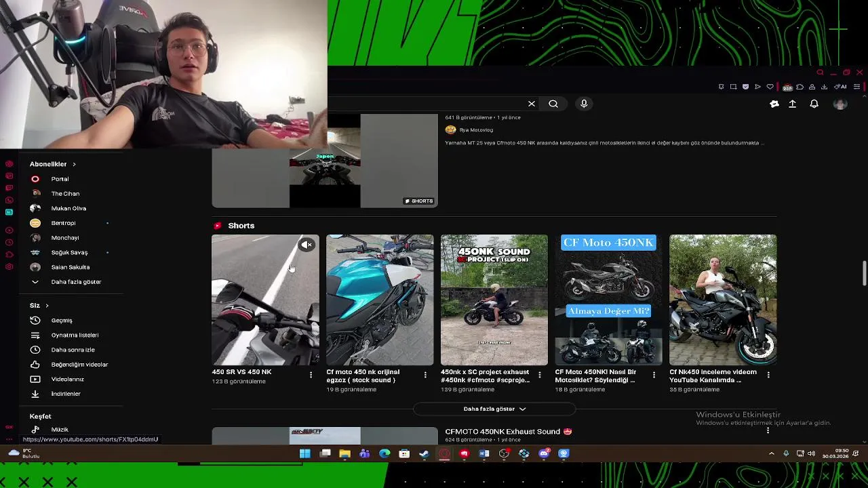868x488 pixels.
Task: Open options for 'Cf Nk450 inceleme videom' short
Action: [x=768, y=375]
